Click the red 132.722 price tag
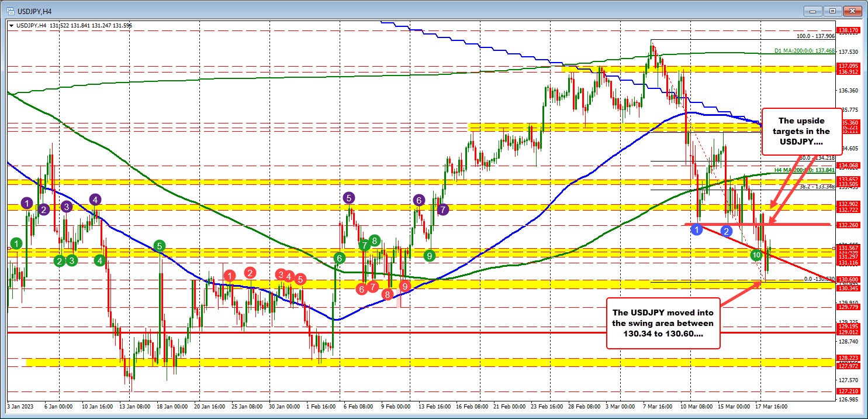868x419 pixels. pos(848,209)
